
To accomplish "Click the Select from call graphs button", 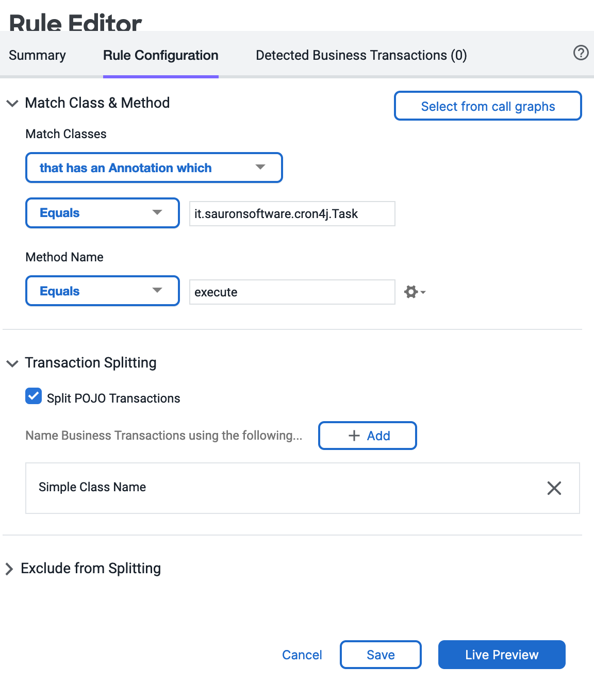I will point(488,106).
